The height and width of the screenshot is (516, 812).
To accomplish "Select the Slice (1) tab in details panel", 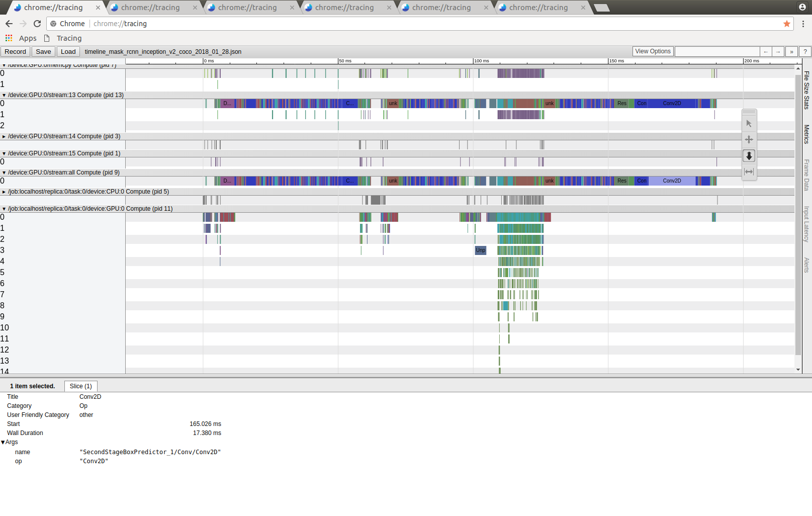I will 80,386.
